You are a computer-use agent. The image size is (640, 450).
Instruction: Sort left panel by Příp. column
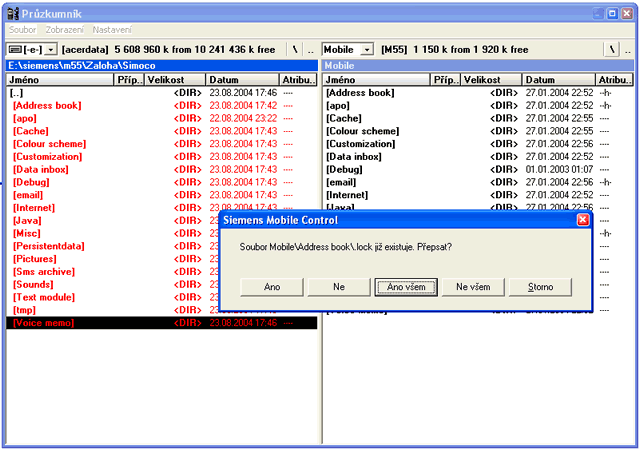pyautogui.click(x=129, y=80)
